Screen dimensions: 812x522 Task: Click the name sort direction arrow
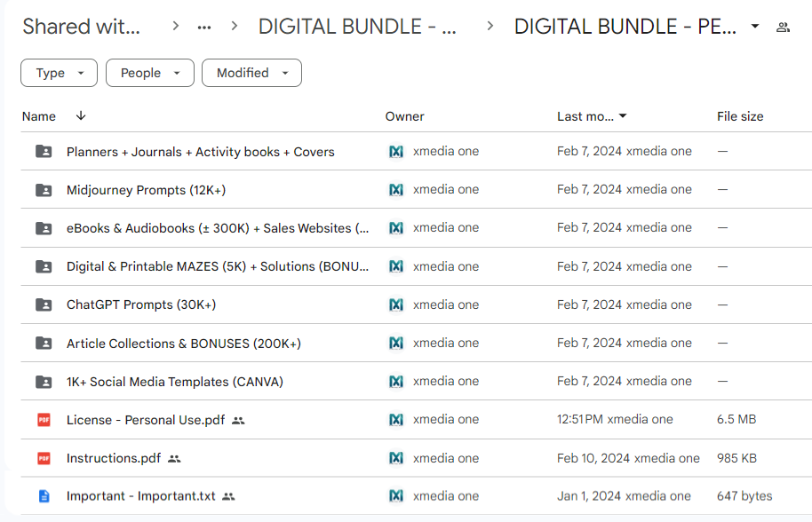pos(81,116)
